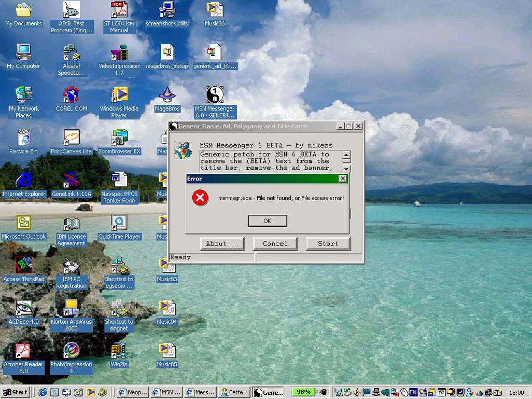
Task: Select the MageBros wizard hat icon
Action: pyautogui.click(x=167, y=95)
